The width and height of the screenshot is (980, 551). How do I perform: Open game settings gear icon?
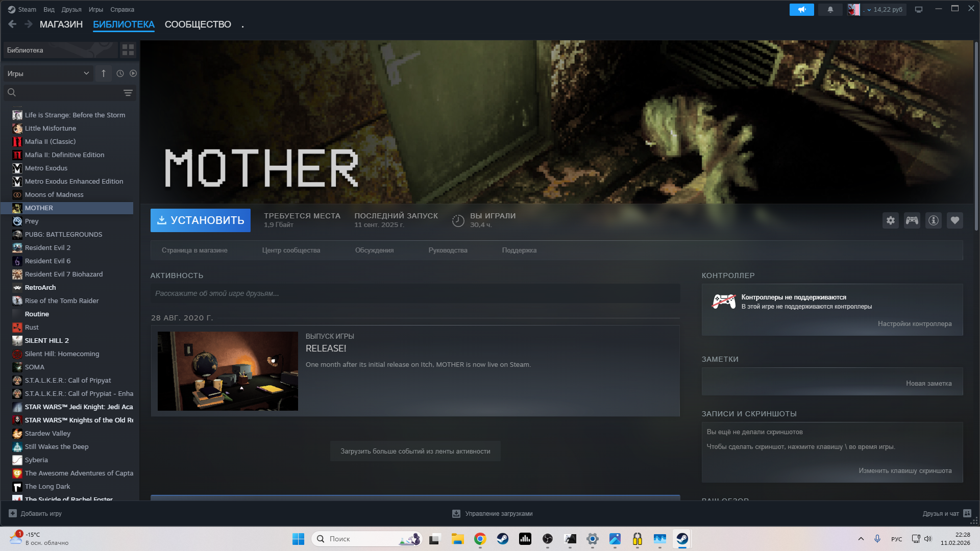(x=890, y=220)
